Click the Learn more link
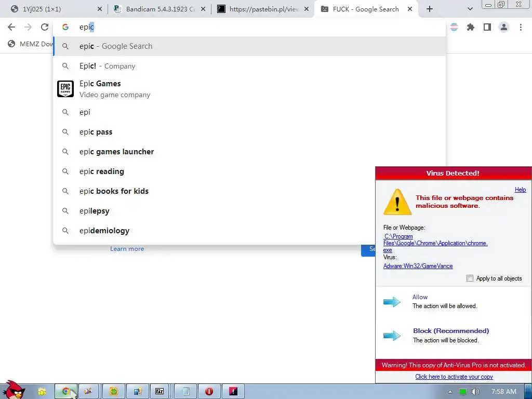The width and height of the screenshot is (532, 399). tap(127, 249)
